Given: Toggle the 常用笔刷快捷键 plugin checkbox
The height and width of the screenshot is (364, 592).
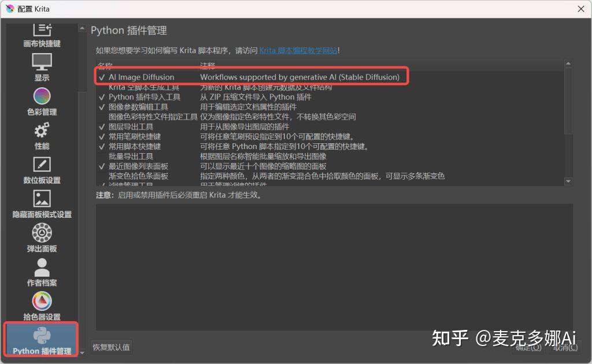Looking at the screenshot, I should click(x=102, y=136).
